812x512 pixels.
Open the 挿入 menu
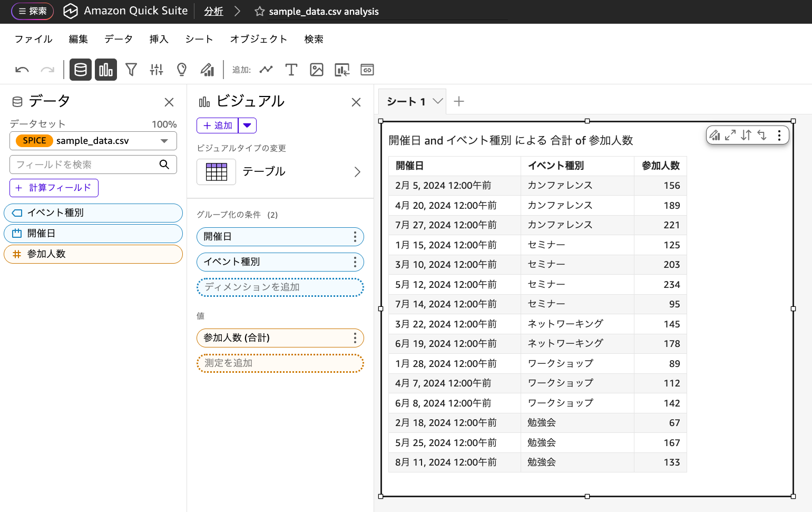click(x=159, y=38)
